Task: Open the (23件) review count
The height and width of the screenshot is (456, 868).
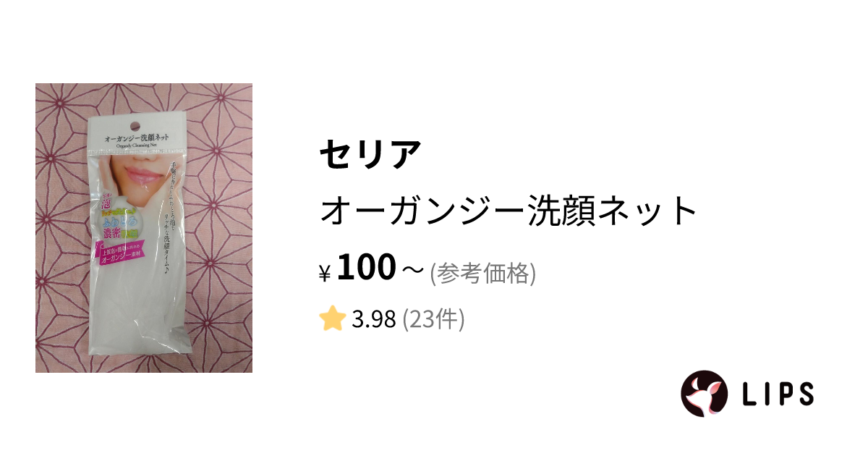Action: 433,318
